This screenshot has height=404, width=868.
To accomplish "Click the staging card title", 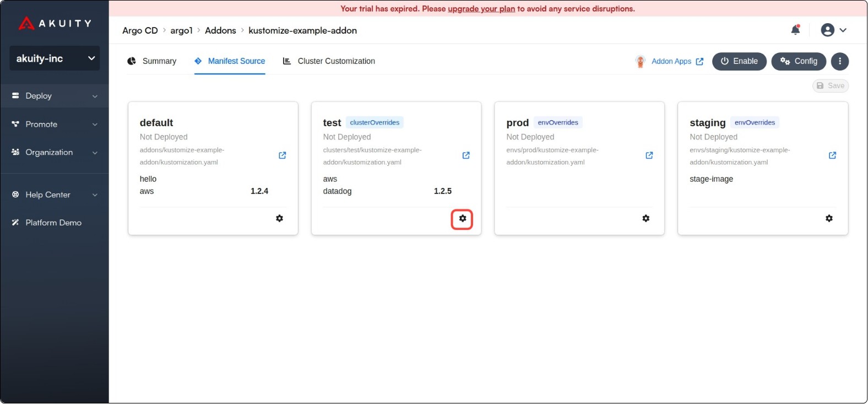I will tap(708, 123).
